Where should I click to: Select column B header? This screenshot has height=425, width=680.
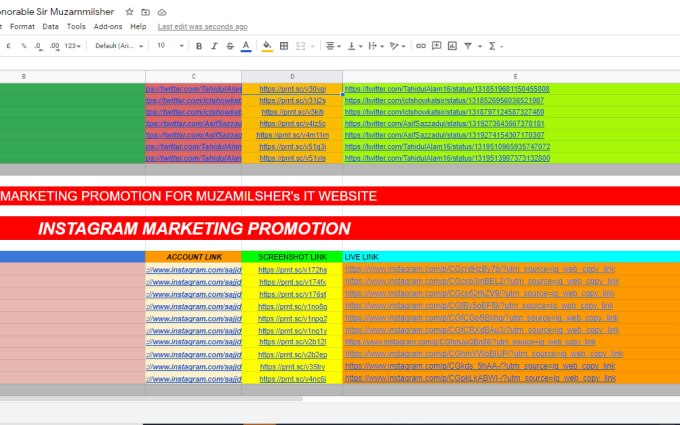pos(72,76)
